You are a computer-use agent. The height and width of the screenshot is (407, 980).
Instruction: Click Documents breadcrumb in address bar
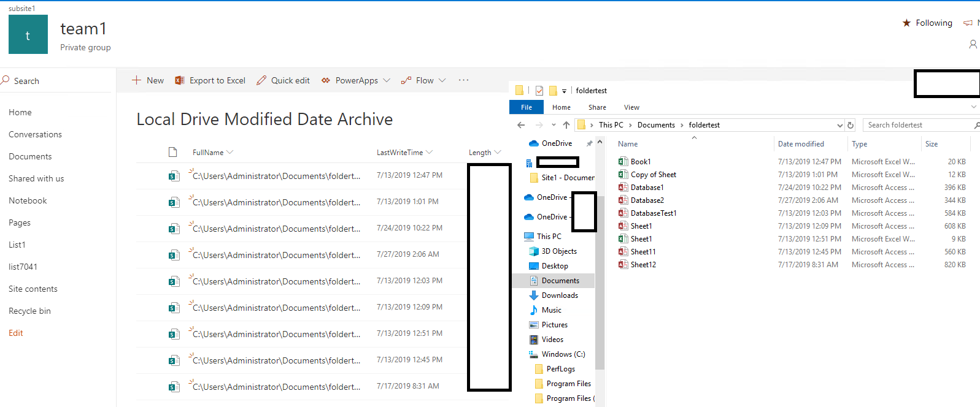coord(656,125)
